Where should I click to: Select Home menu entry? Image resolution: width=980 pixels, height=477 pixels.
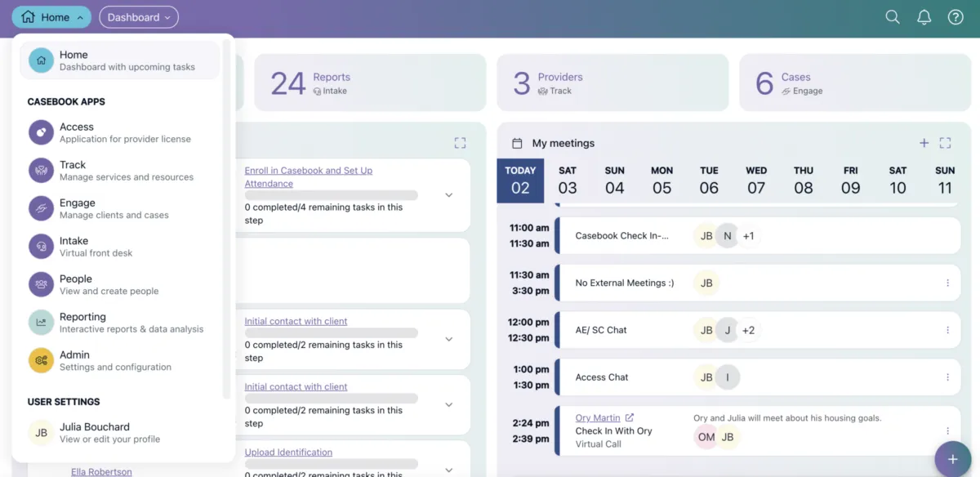[x=119, y=60]
